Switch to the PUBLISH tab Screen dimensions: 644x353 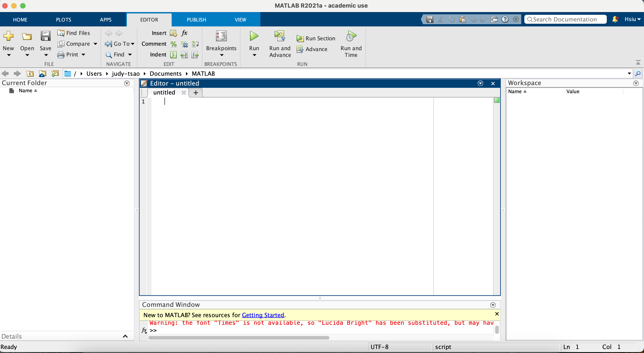[x=196, y=20]
